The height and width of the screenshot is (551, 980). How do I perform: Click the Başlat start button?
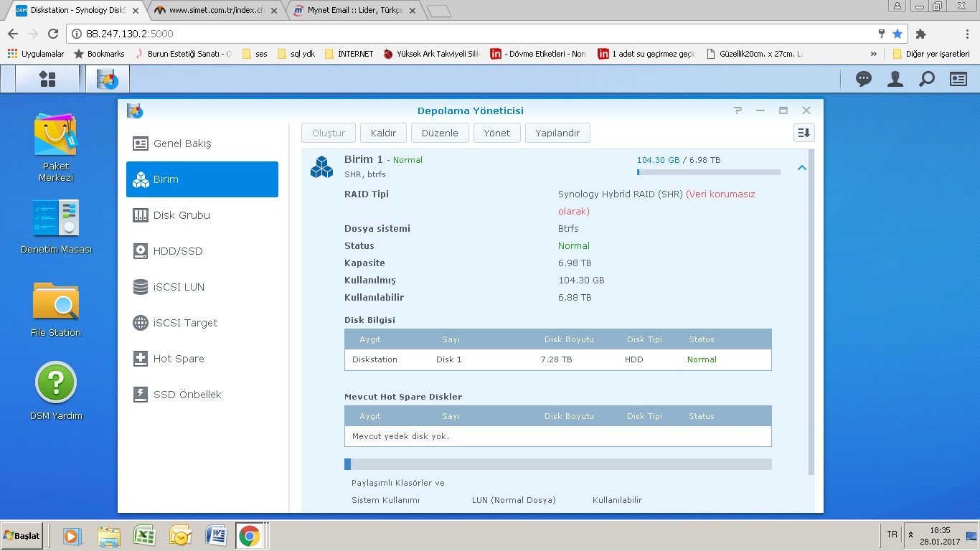pyautogui.click(x=22, y=536)
